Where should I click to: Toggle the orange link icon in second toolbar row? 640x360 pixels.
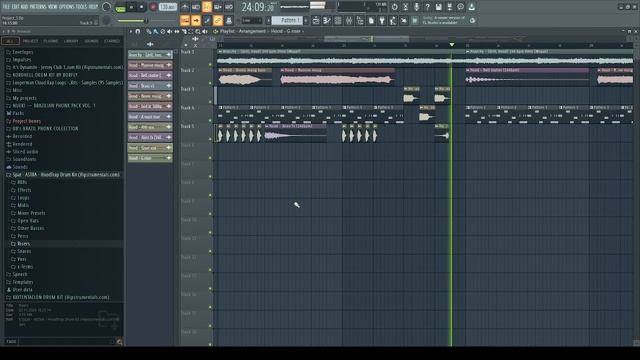point(218,20)
